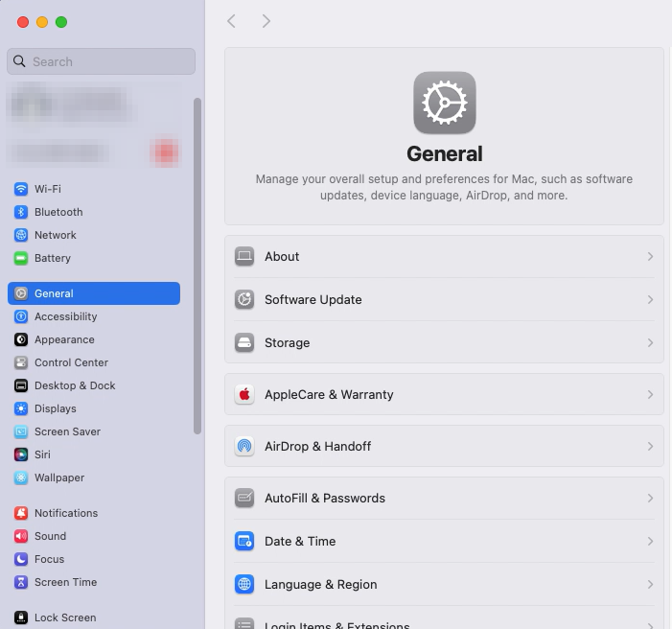Click the large General gear icon
The height and width of the screenshot is (629, 672).
pos(445,103)
